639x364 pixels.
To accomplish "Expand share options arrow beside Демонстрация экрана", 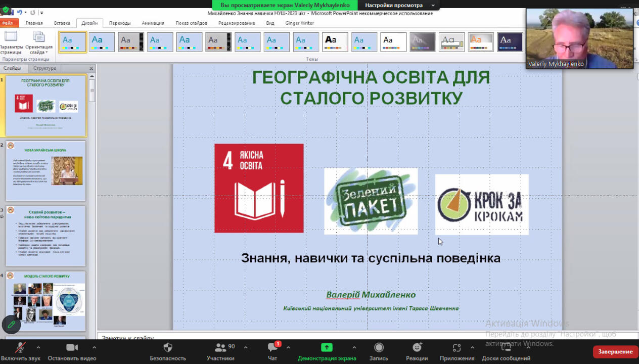I will [354, 347].
